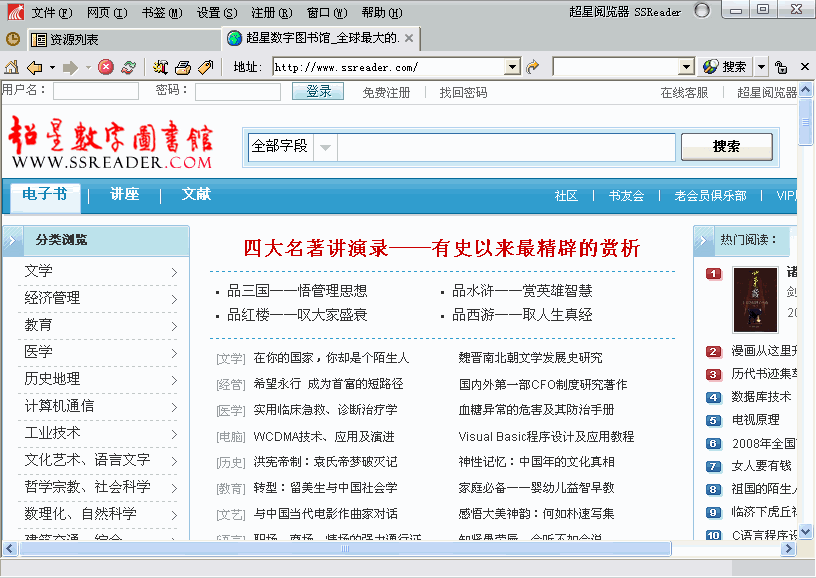
Task: Open the address bar URL dropdown
Action: pyautogui.click(x=513, y=67)
